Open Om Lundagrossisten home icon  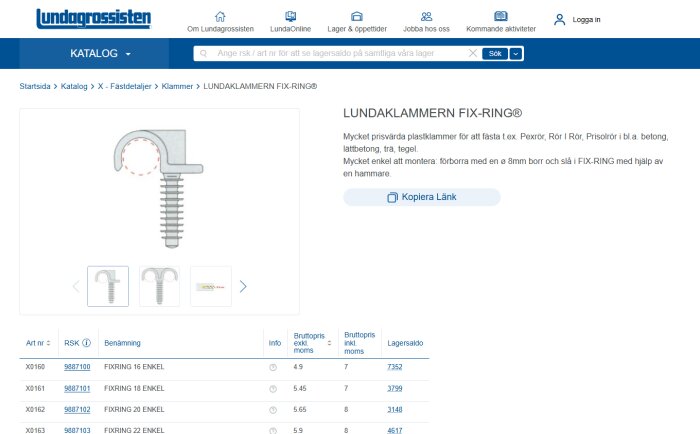(220, 17)
